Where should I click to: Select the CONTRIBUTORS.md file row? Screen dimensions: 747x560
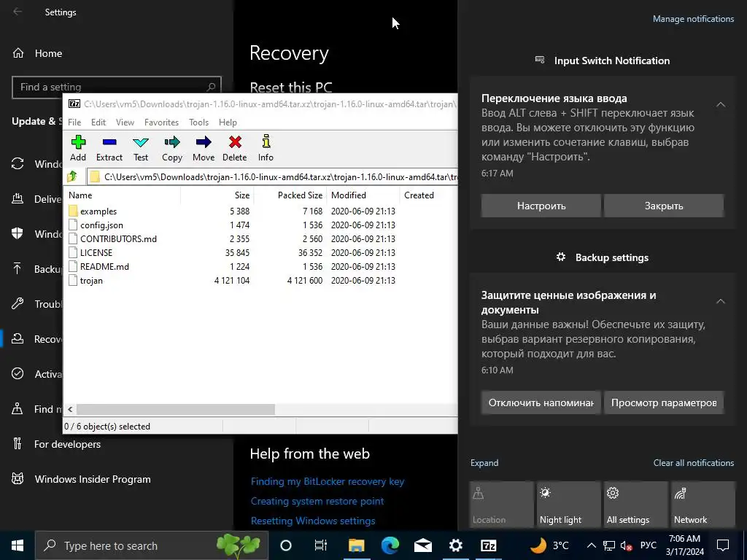[260, 239]
